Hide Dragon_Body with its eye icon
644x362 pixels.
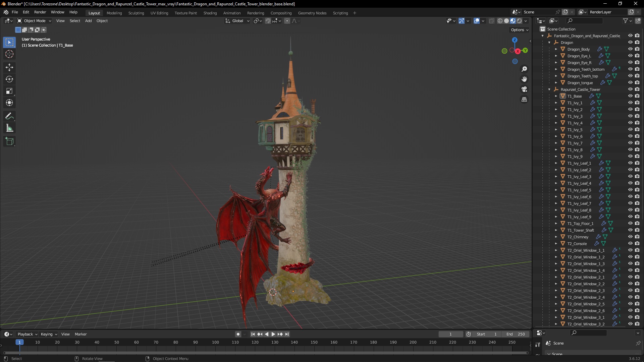pyautogui.click(x=630, y=49)
